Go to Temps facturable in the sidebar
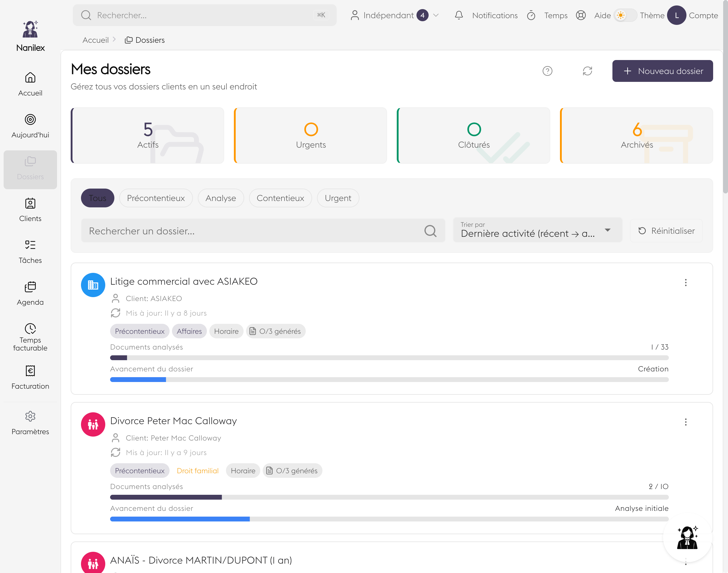728x573 pixels. (x=30, y=337)
